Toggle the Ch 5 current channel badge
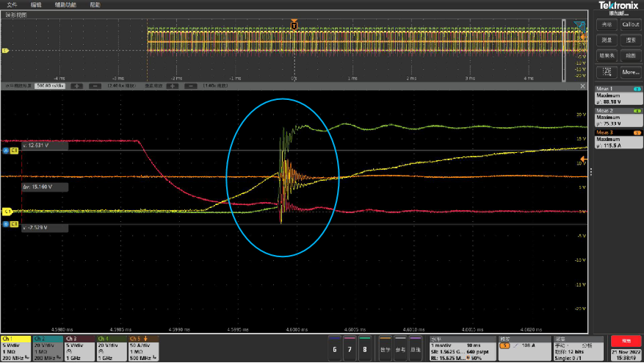 click(145, 348)
